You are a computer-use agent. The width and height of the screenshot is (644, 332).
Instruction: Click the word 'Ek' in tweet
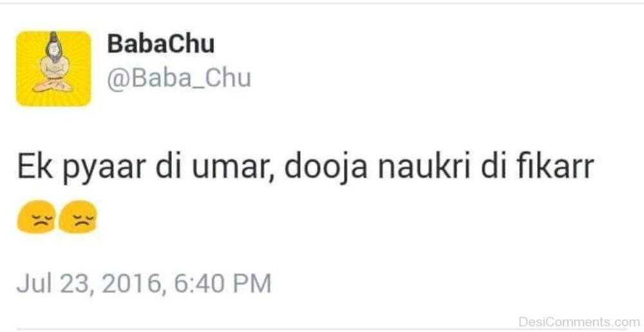30,169
